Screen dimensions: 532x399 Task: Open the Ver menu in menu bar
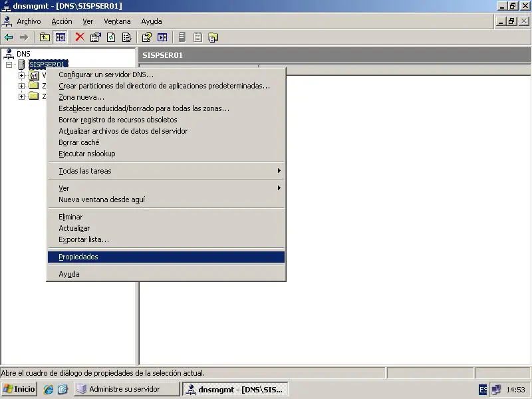click(x=88, y=21)
